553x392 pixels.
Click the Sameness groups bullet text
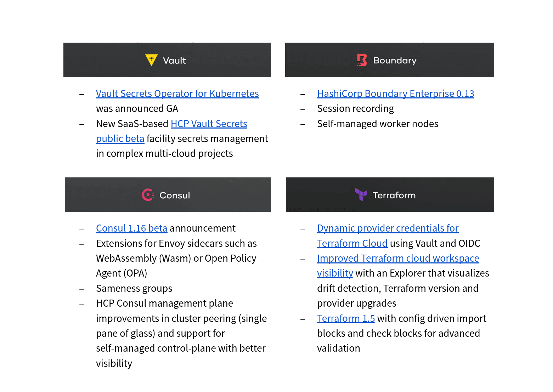click(134, 289)
